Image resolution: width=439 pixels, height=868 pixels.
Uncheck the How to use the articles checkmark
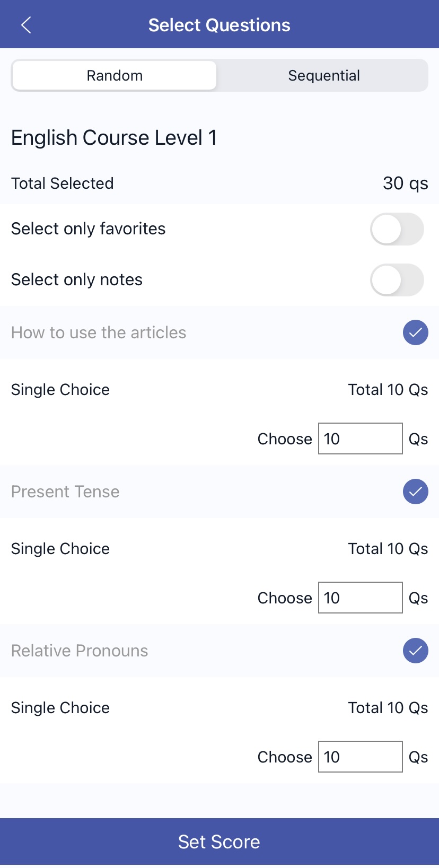click(415, 332)
